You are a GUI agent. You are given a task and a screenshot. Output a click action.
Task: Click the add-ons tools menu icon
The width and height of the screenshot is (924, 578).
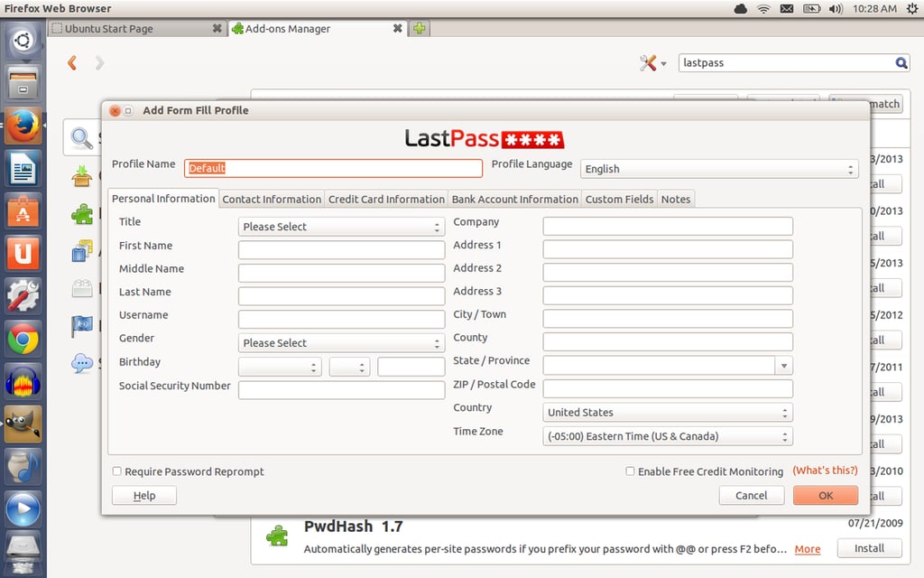point(652,63)
